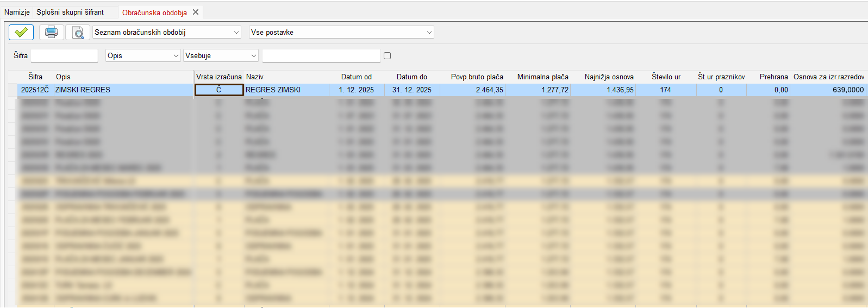The width and height of the screenshot is (868, 308).
Task: Switch to the Namizje tab
Action: point(17,12)
